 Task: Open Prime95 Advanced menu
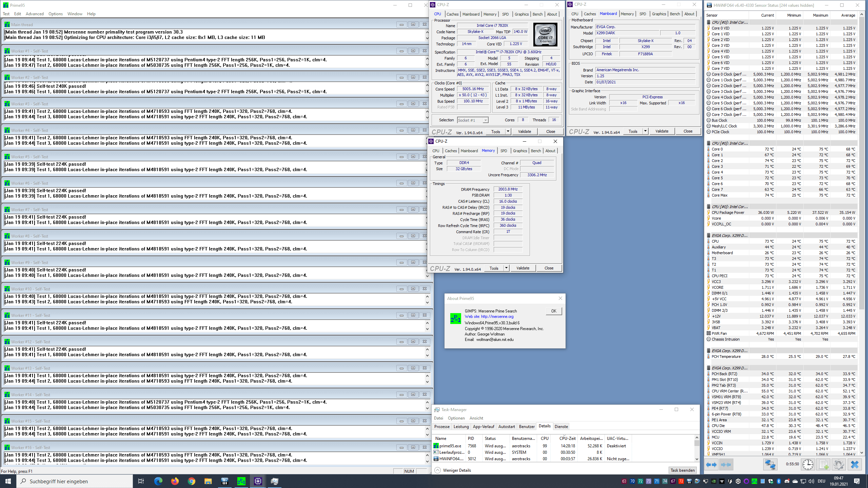[x=35, y=14]
